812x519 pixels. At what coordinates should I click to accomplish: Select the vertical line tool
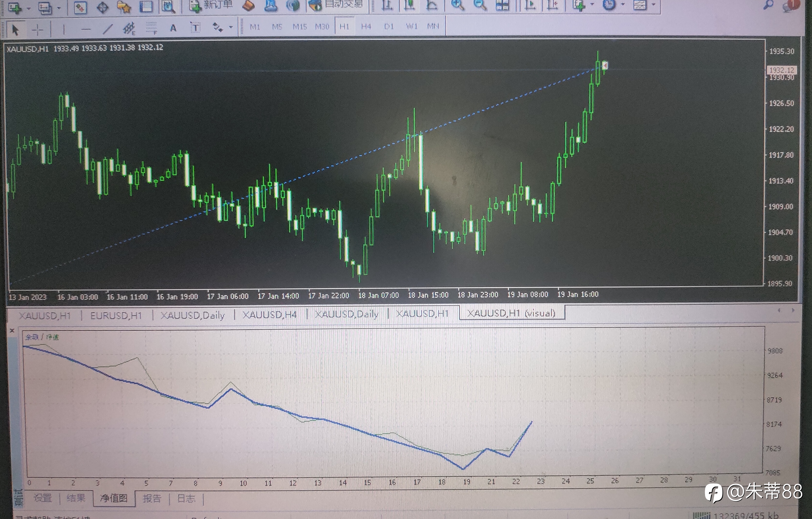tap(63, 30)
